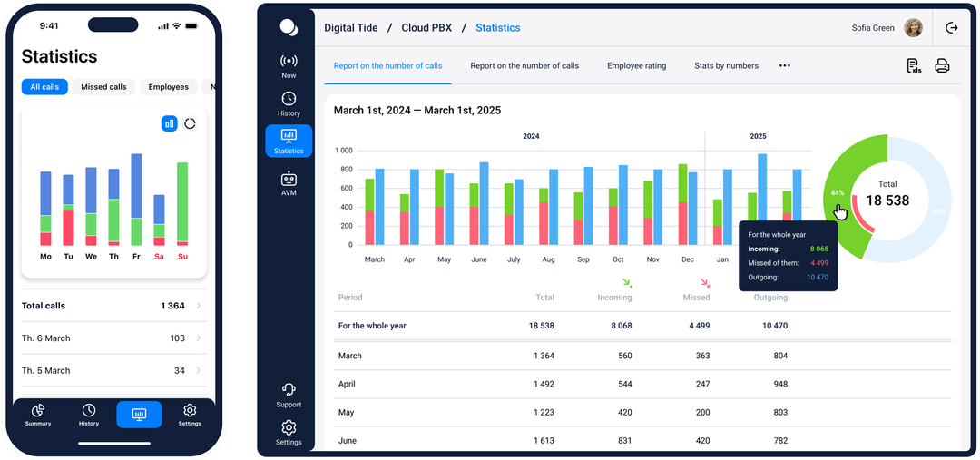Open the AVM robot icon
980x460 pixels.
click(x=289, y=183)
